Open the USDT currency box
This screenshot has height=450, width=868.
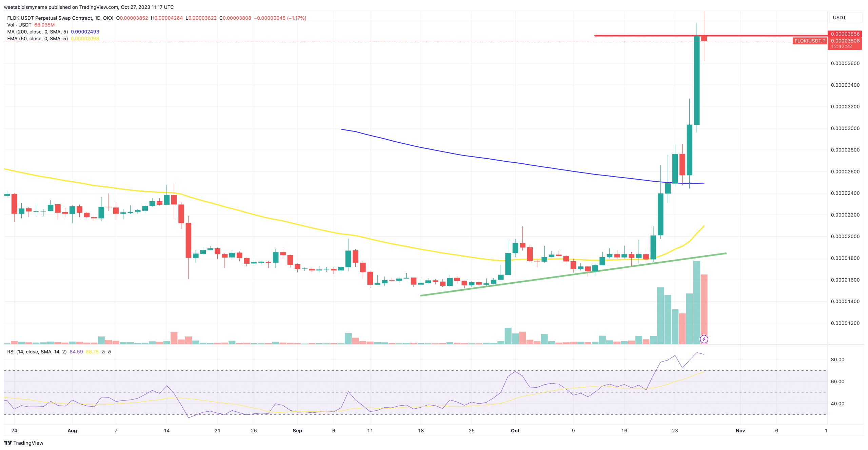click(x=846, y=18)
